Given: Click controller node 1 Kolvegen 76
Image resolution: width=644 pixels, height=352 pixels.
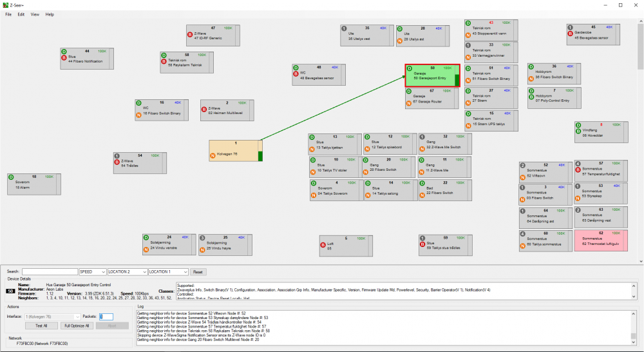Looking at the screenshot, I should pos(234,150).
